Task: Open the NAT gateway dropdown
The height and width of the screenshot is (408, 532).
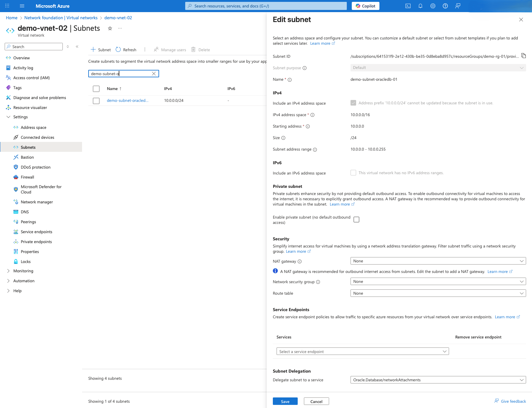Action: (x=438, y=261)
